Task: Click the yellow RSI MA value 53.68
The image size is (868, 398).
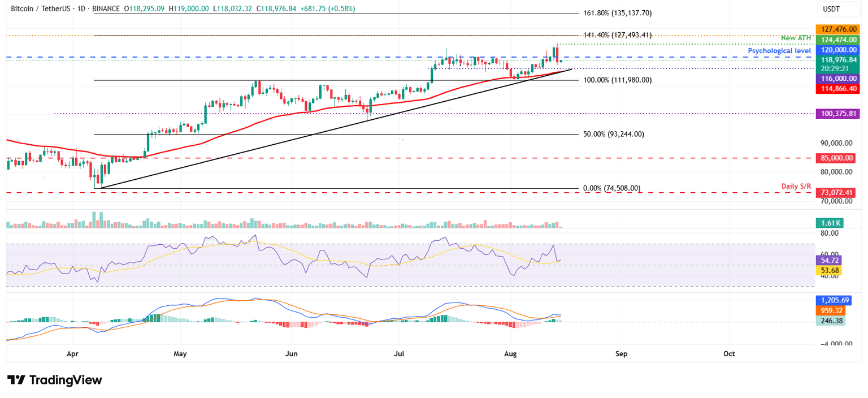Action: click(x=828, y=271)
